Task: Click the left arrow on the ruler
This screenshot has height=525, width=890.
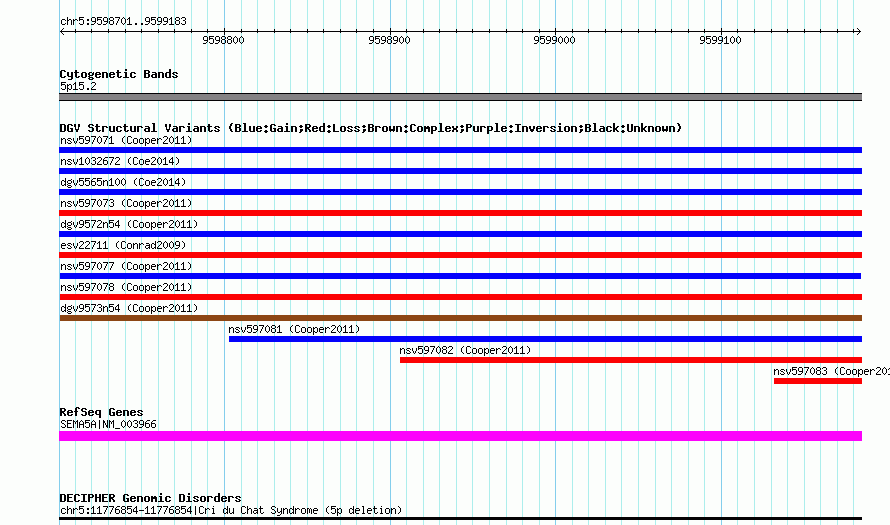Action: 62,32
